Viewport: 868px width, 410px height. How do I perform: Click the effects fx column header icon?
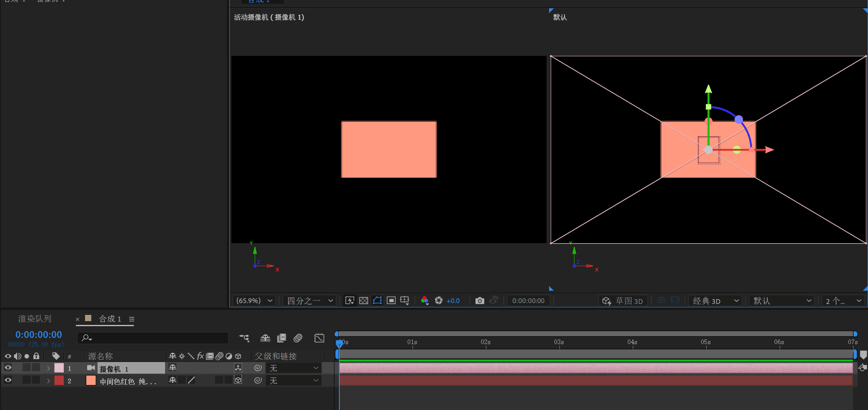[x=200, y=356]
